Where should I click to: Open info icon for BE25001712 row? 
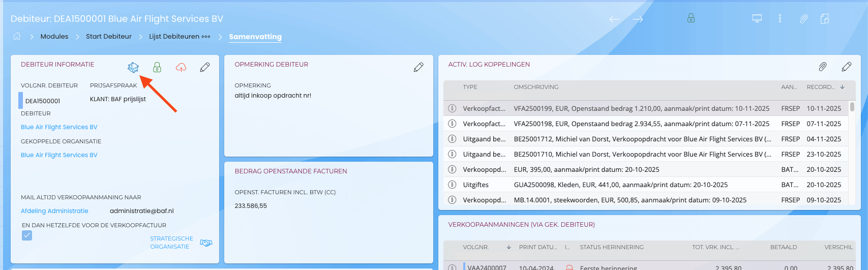[452, 139]
